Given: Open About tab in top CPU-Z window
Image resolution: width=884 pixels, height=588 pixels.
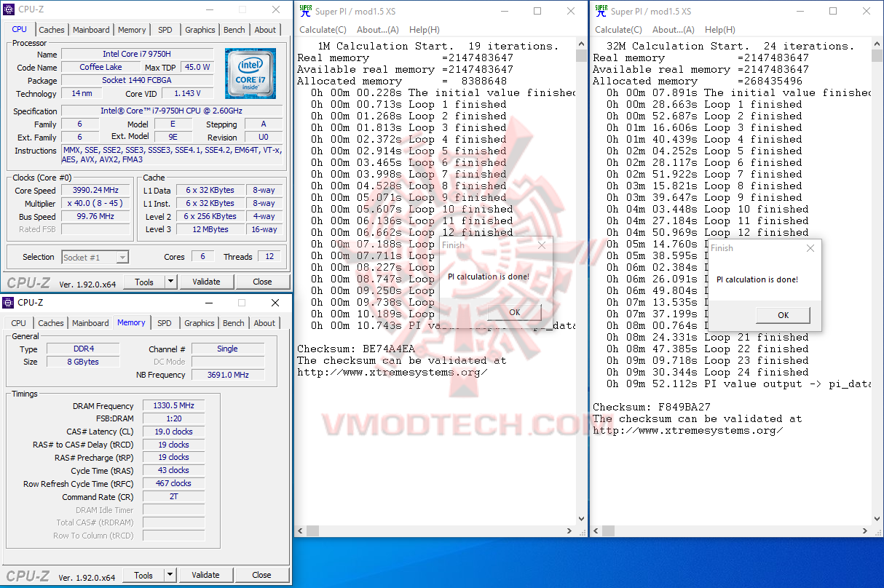Looking at the screenshot, I should (x=265, y=30).
